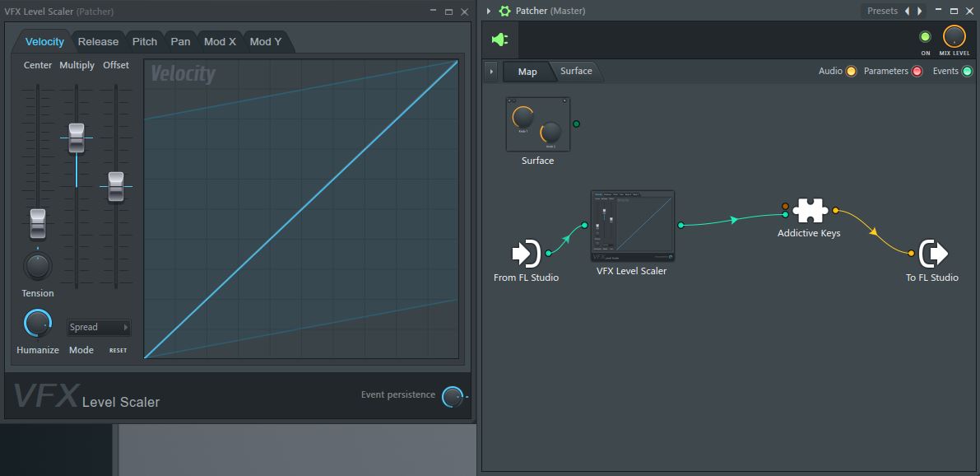This screenshot has width=980, height=476.
Task: Click the Offset slider handle
Action: coord(116,186)
